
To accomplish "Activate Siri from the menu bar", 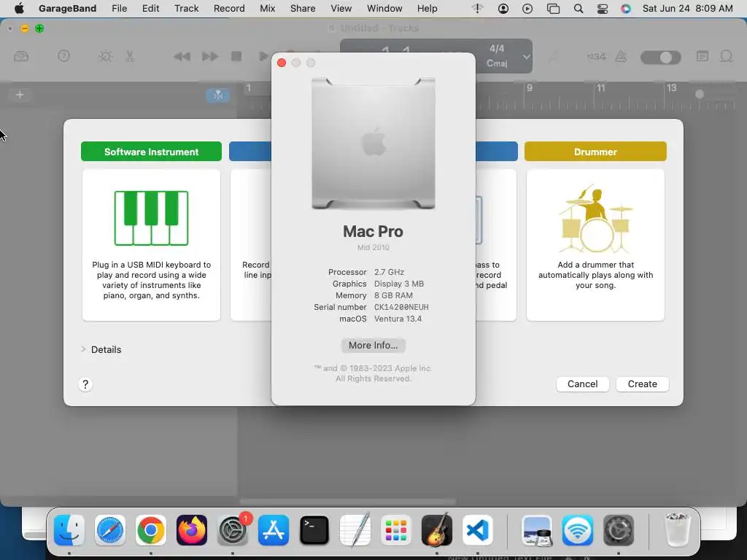I will click(x=625, y=8).
